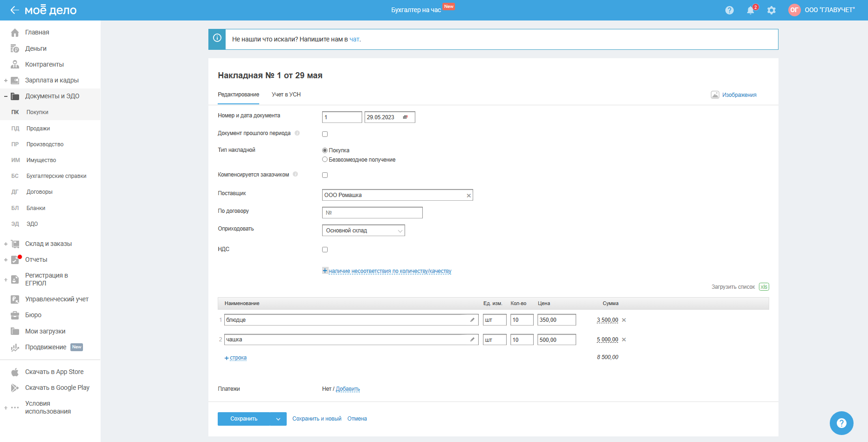
Task: Click the По договору input field
Action: click(372, 213)
